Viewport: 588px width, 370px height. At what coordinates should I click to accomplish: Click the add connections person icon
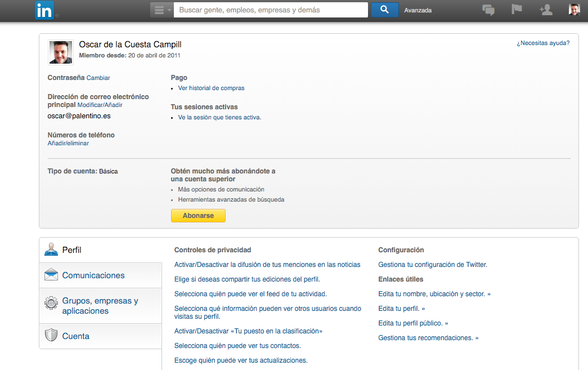point(545,10)
